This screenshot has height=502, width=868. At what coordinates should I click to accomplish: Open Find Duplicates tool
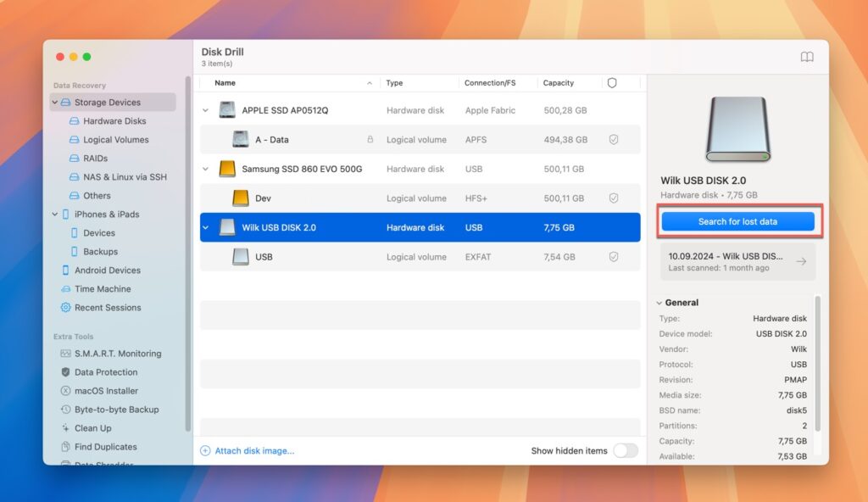coord(105,447)
